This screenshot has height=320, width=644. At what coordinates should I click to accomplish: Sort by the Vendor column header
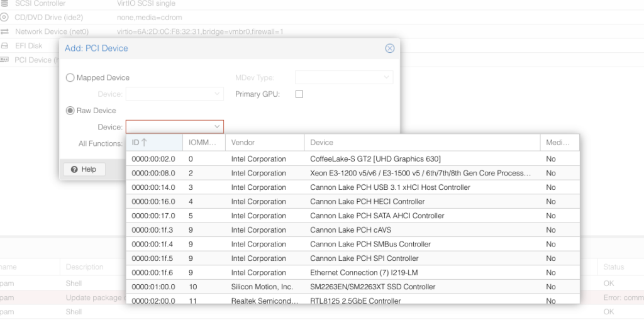point(243,143)
